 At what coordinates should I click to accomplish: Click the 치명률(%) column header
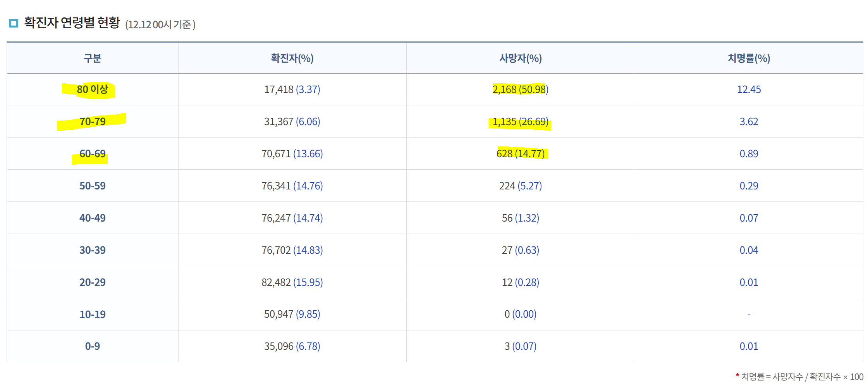tap(749, 58)
